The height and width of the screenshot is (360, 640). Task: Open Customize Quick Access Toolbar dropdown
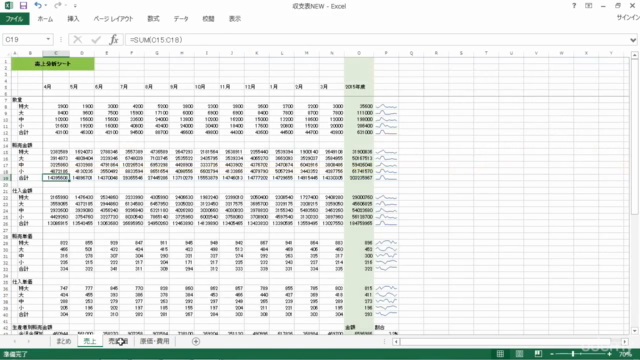(x=75, y=6)
